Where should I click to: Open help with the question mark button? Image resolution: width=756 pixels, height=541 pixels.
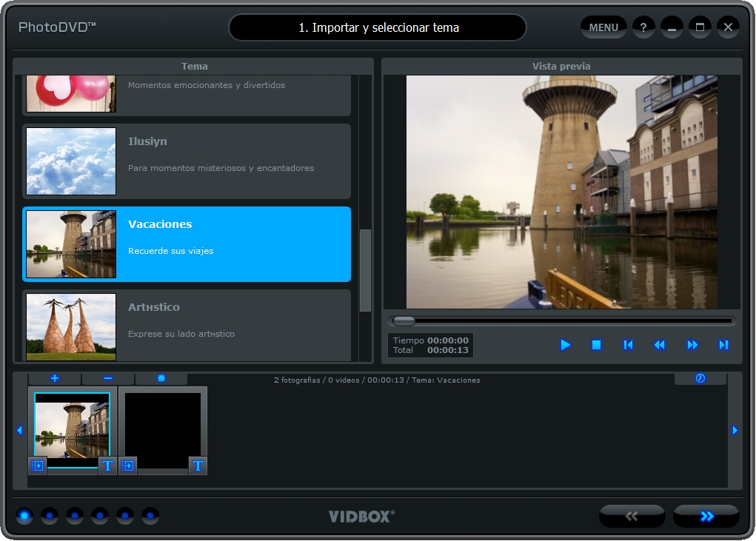(x=643, y=27)
